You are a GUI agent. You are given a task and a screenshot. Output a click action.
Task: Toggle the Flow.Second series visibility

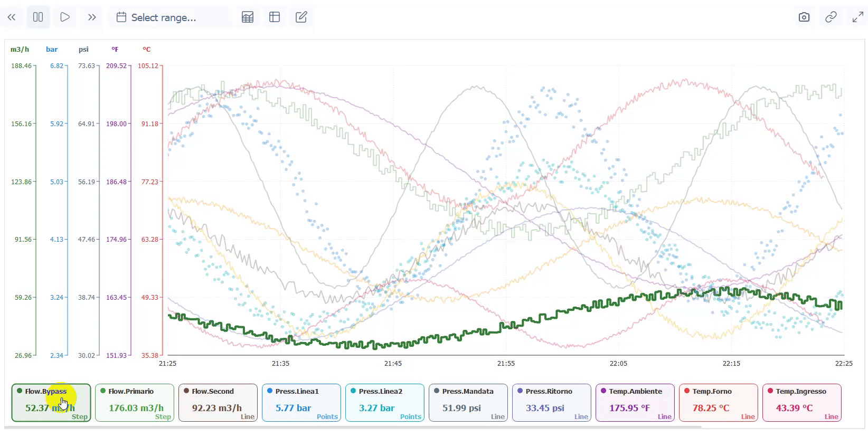click(218, 402)
